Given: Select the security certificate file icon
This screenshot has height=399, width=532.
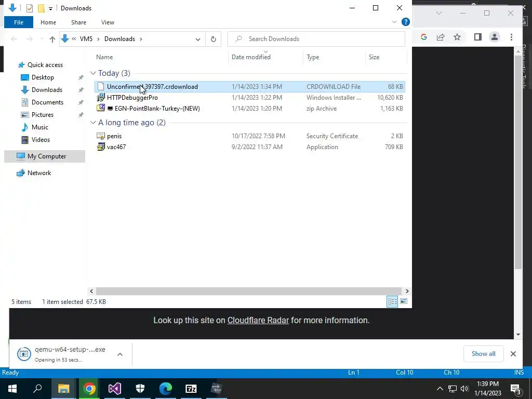Looking at the screenshot, I should click(101, 136).
